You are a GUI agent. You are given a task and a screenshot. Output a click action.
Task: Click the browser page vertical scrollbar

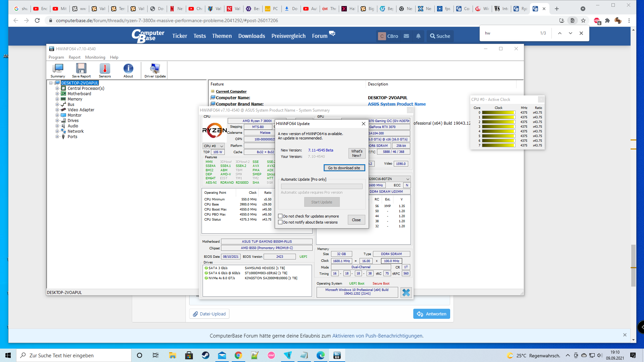click(633, 265)
